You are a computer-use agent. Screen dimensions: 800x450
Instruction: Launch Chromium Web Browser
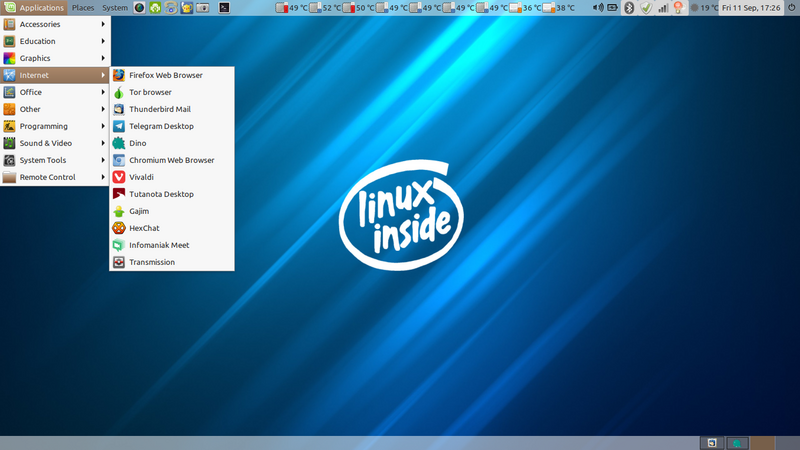click(172, 160)
